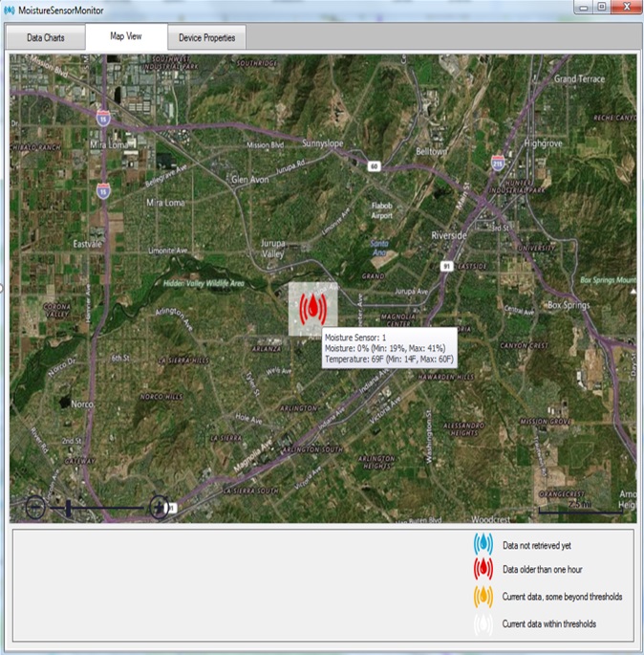Viewport: 644px width, 655px height.
Task: Click the 'Data older than one hour' legend label
Action: [x=542, y=569]
